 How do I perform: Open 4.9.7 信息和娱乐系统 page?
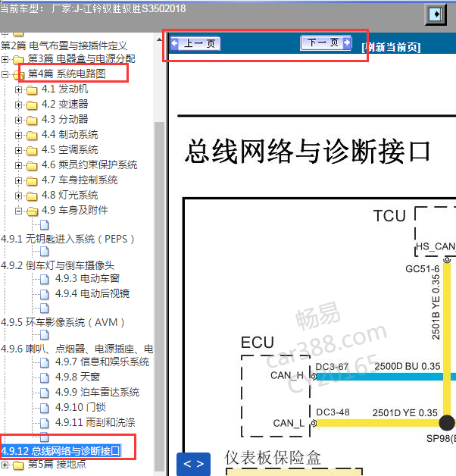pyautogui.click(x=102, y=362)
